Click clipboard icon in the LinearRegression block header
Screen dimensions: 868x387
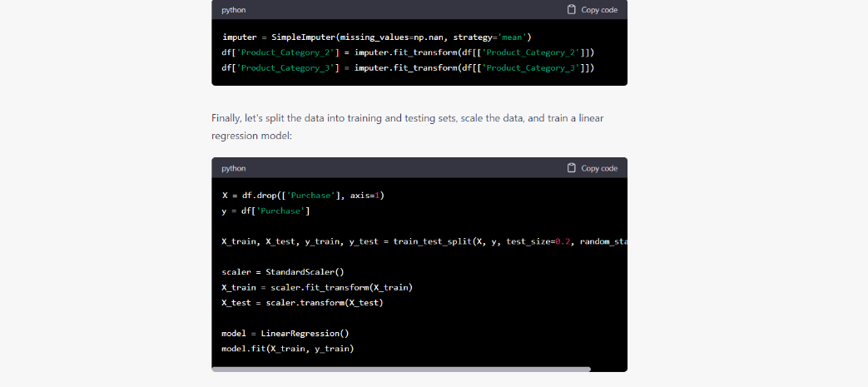[x=572, y=168]
